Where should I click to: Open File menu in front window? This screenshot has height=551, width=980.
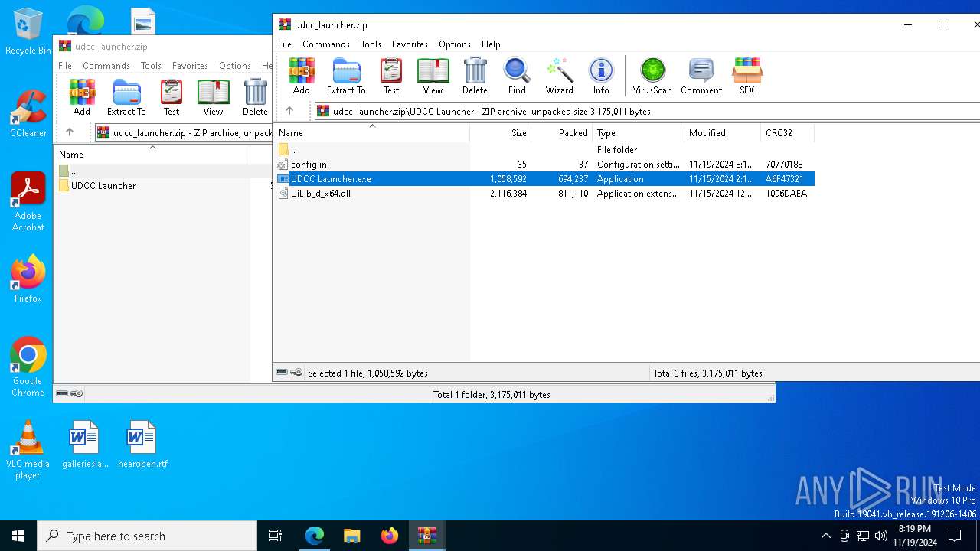(x=284, y=44)
